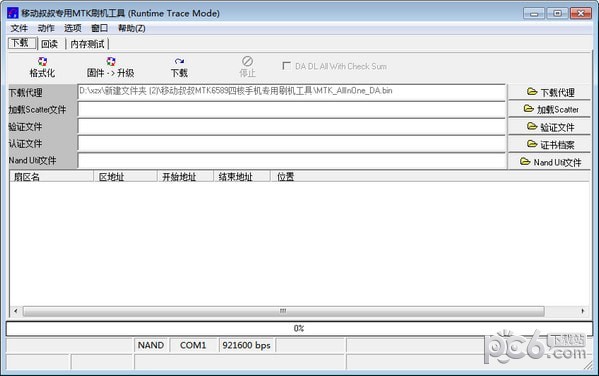Click the 验证文件 input field

pos(291,126)
